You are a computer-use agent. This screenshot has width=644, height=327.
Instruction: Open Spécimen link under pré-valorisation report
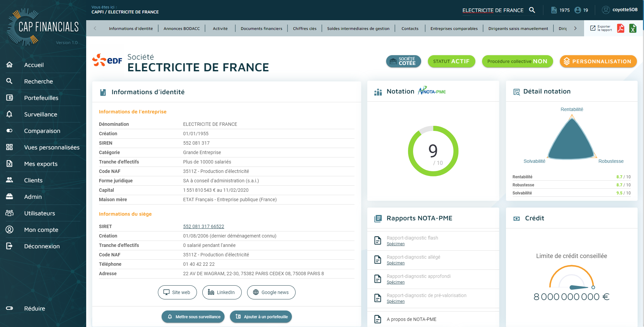[x=396, y=301]
